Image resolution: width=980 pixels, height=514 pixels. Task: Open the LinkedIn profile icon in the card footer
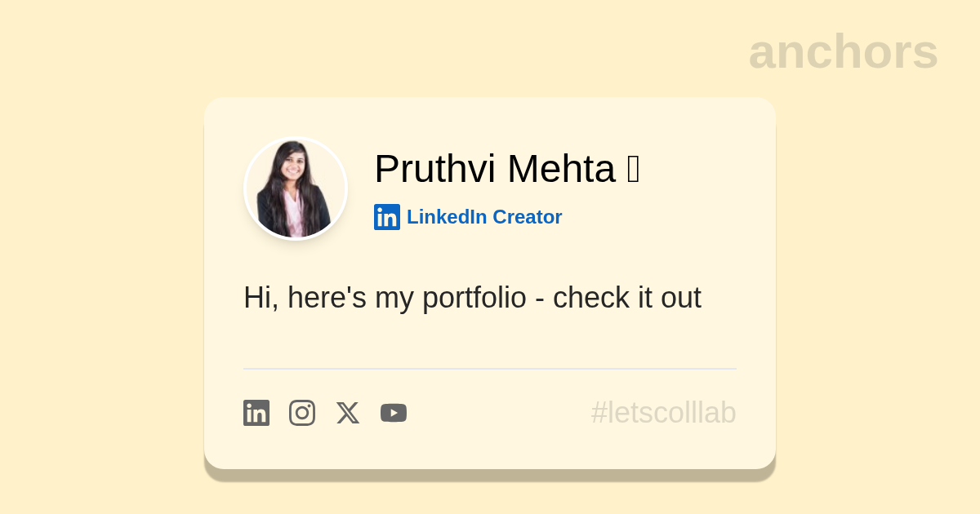[x=256, y=413]
